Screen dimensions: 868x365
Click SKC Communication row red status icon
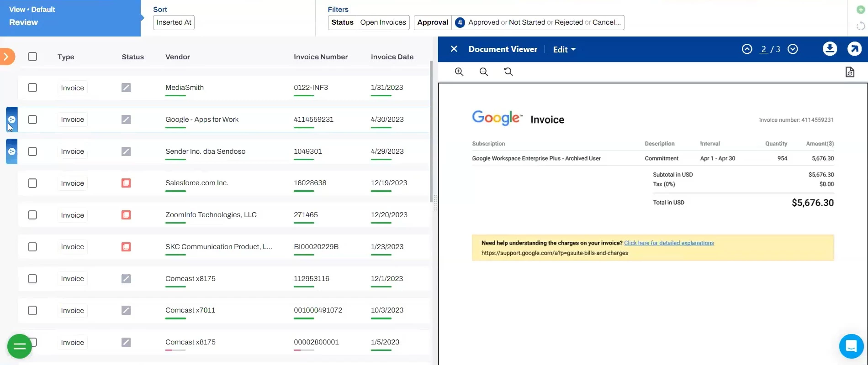[126, 247]
